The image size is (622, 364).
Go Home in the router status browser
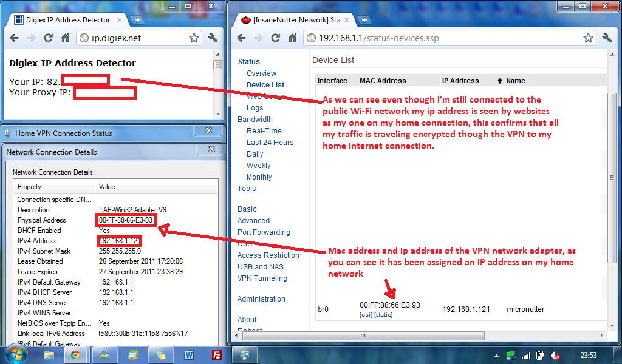(292, 38)
